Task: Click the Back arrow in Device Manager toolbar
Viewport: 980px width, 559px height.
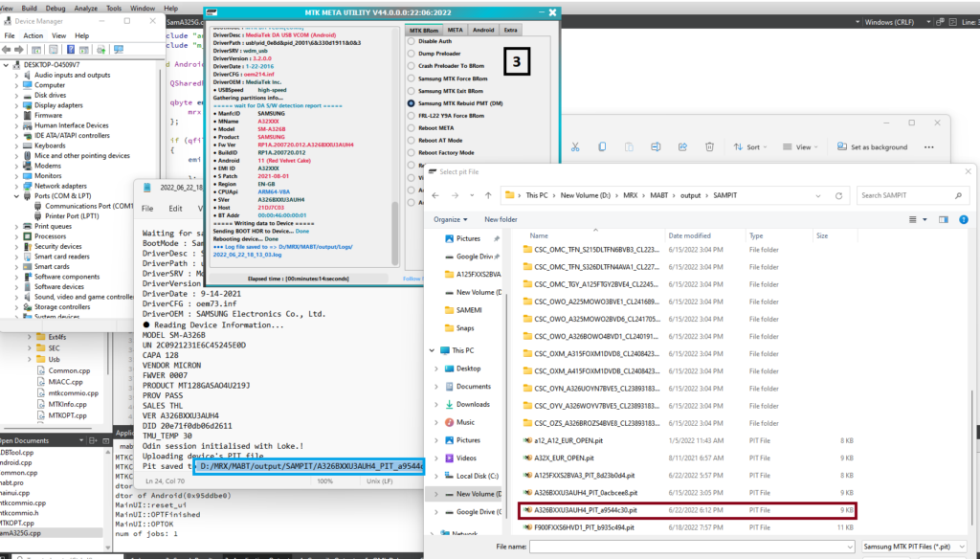Action: pos(7,50)
